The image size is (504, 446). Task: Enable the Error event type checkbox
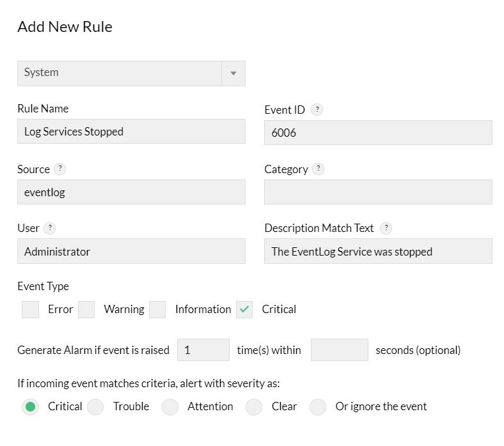tap(30, 309)
